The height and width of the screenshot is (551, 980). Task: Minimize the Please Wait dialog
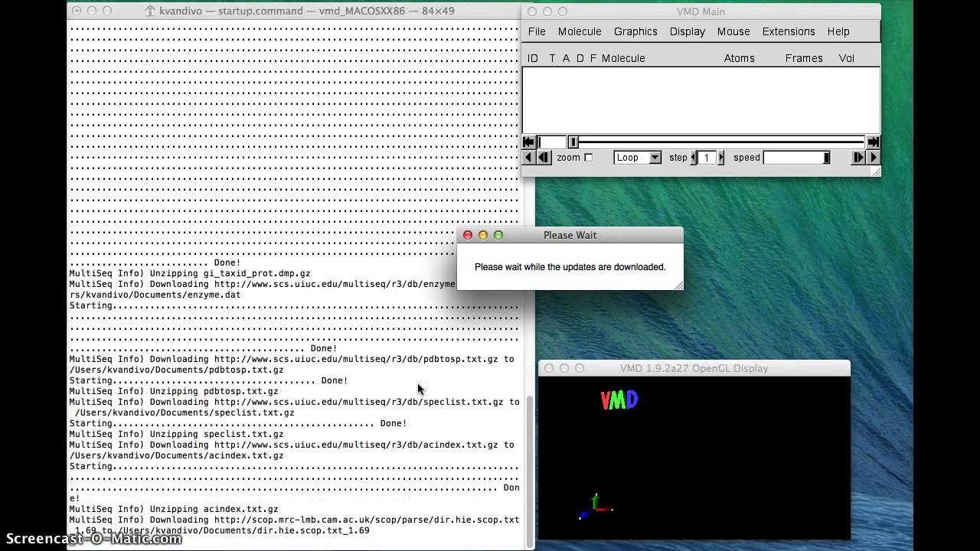(483, 235)
